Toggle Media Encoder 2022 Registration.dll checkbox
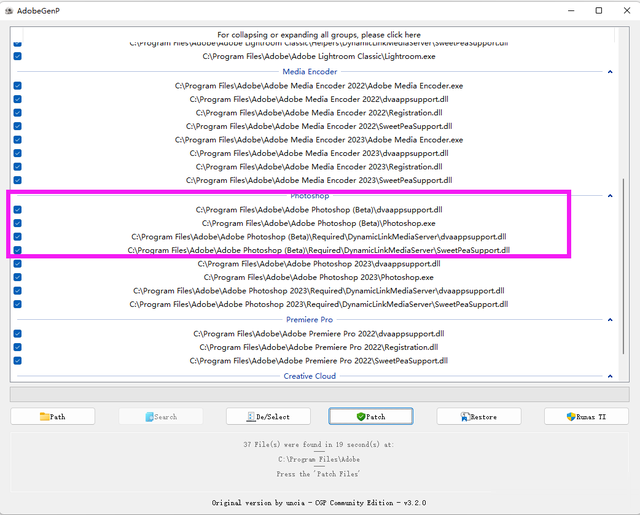This screenshot has height=515, width=640. tap(18, 113)
